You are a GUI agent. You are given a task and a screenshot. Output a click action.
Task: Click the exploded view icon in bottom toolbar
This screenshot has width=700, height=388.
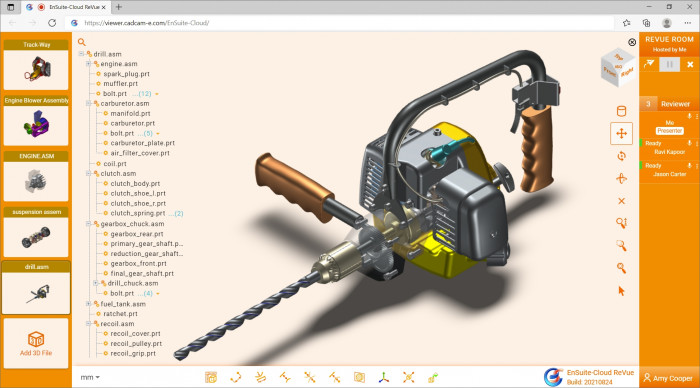[408, 378]
